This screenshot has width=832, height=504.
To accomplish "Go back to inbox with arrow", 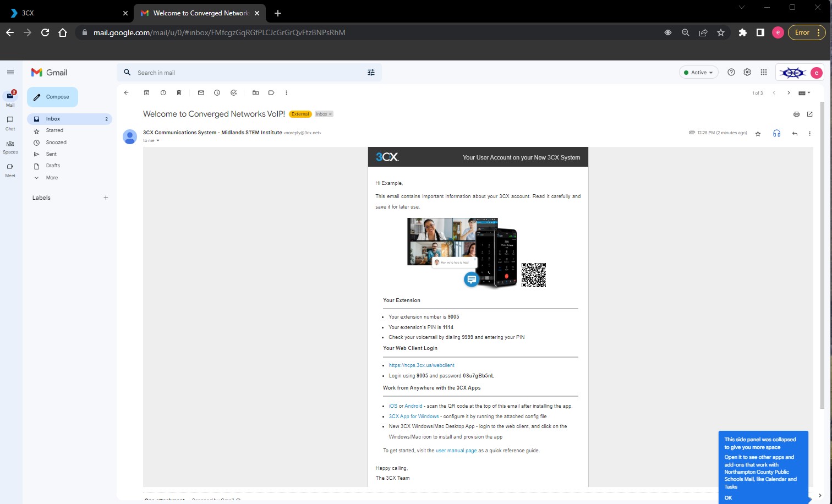I will [126, 93].
